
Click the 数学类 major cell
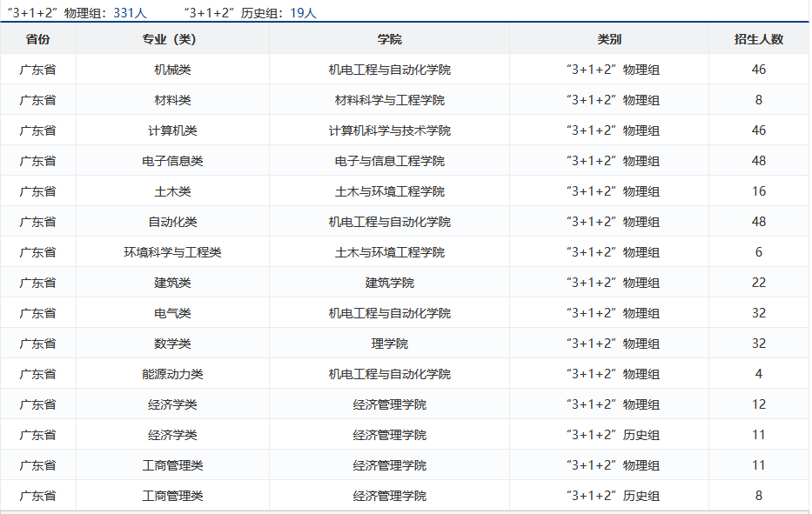172,344
